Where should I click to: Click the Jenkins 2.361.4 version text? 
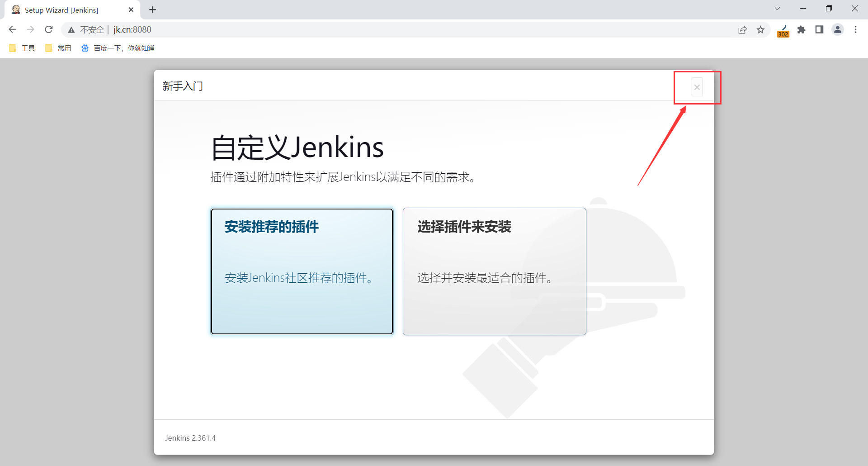(190, 438)
